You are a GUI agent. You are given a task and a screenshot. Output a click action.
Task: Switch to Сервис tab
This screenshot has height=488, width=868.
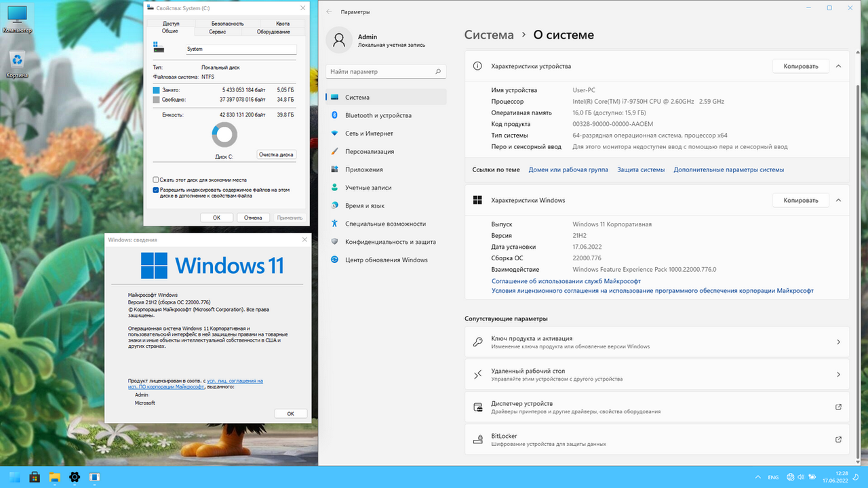pyautogui.click(x=218, y=32)
